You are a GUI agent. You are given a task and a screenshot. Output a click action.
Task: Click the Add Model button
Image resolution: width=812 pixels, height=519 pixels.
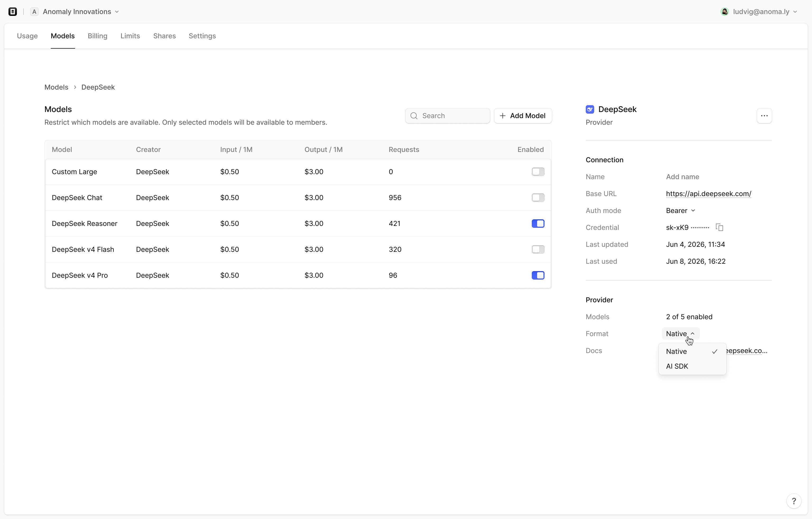[x=523, y=116]
